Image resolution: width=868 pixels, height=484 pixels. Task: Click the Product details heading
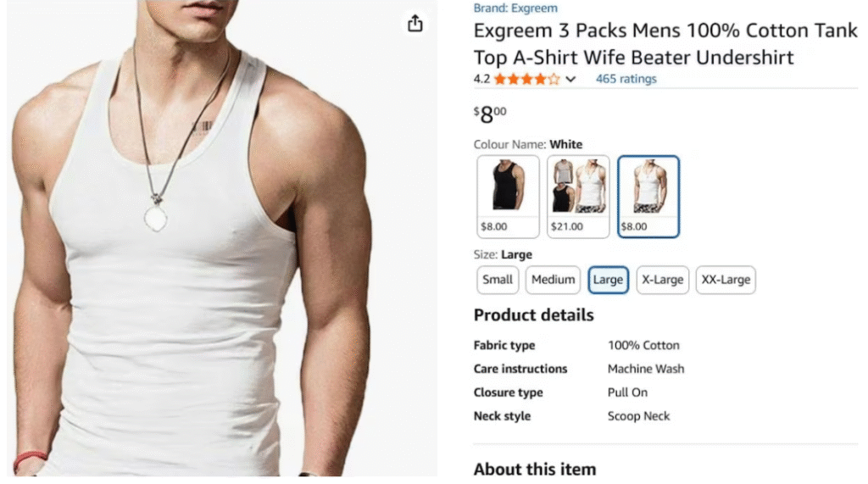533,315
